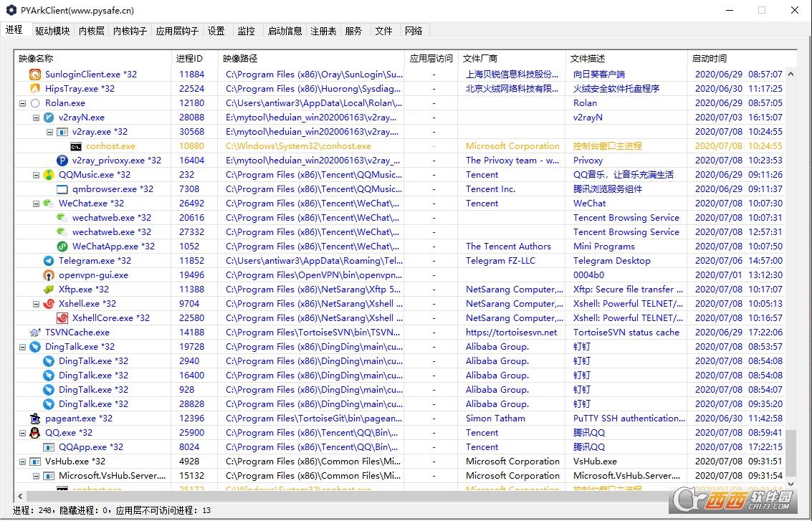The height and width of the screenshot is (521, 812).
Task: Switch to the 监控 tab
Action: click(x=247, y=31)
